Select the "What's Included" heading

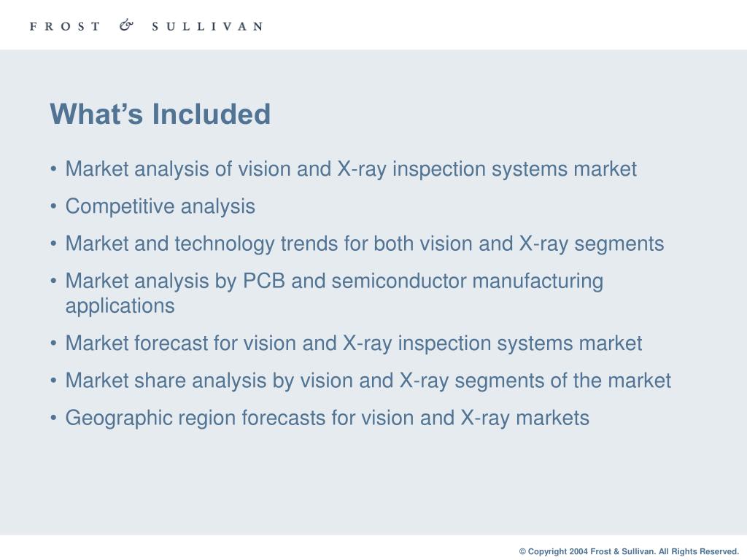(x=160, y=114)
